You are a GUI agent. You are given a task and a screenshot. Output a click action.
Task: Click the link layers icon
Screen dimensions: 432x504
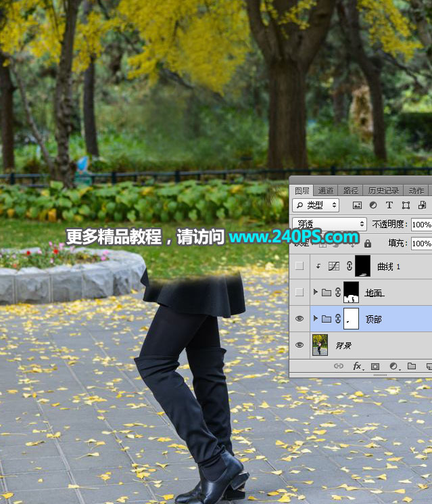(x=339, y=366)
